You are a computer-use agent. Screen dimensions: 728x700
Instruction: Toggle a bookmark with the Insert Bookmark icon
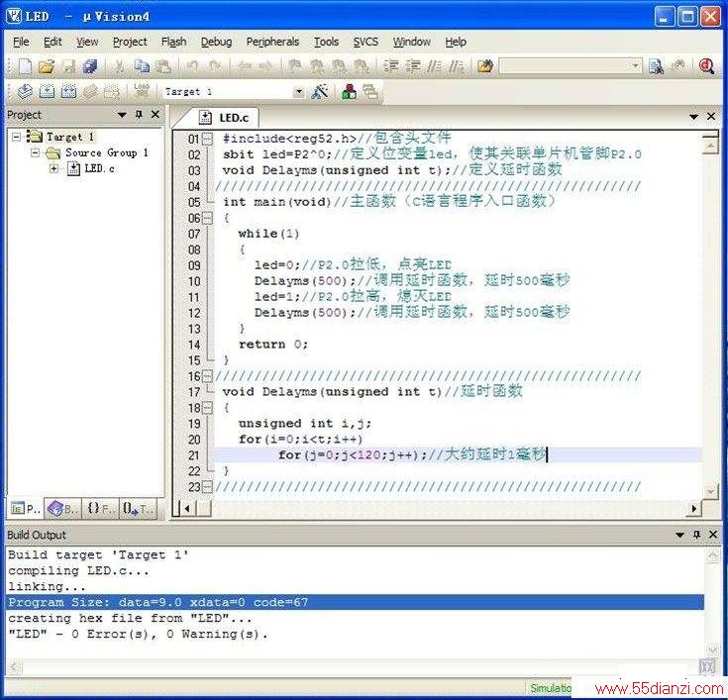[x=294, y=67]
